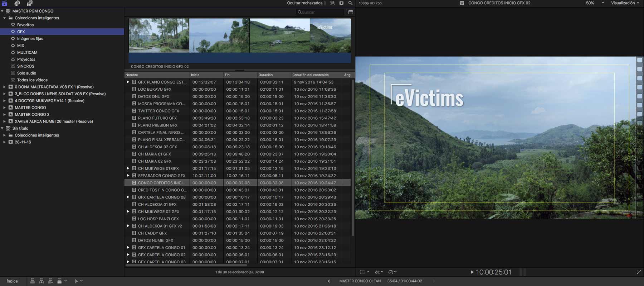Select the TWITTER CONGO GFX clip
644x286 pixels.
click(x=238, y=111)
